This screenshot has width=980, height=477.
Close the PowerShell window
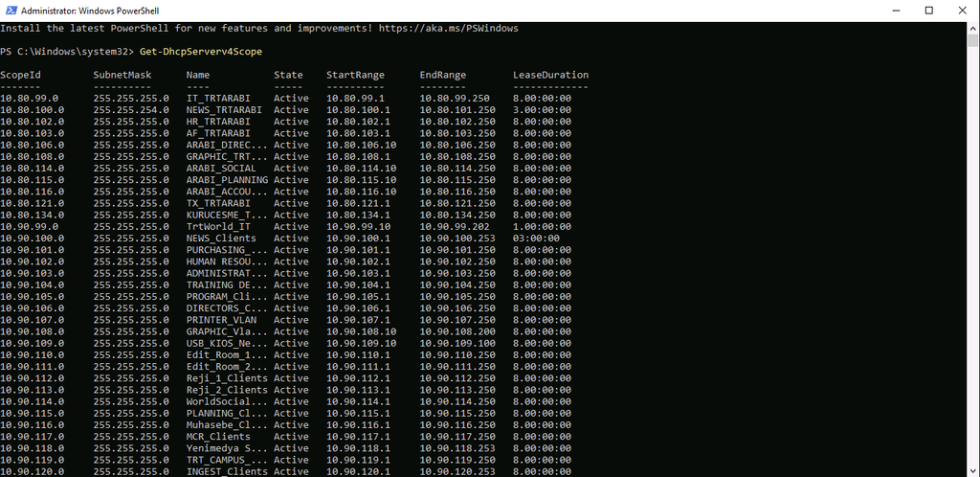[x=962, y=10]
